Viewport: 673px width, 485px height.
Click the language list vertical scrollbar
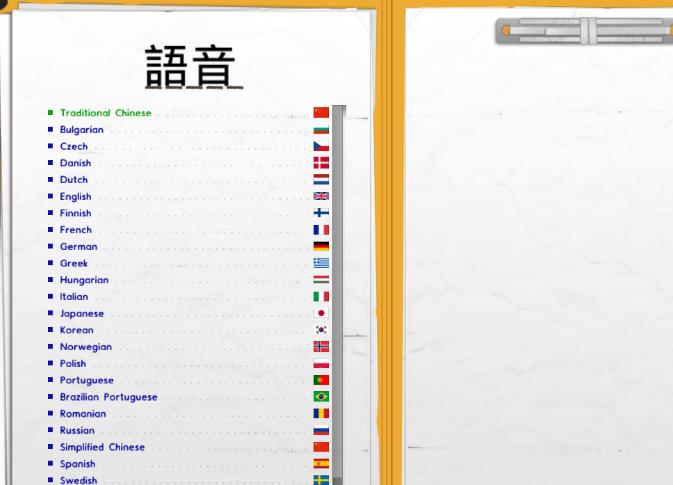(x=339, y=295)
